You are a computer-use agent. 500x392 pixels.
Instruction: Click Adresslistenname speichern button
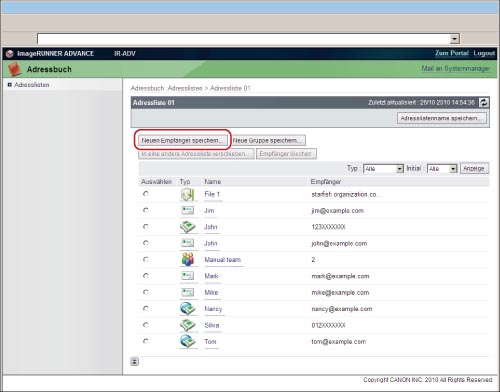click(442, 118)
